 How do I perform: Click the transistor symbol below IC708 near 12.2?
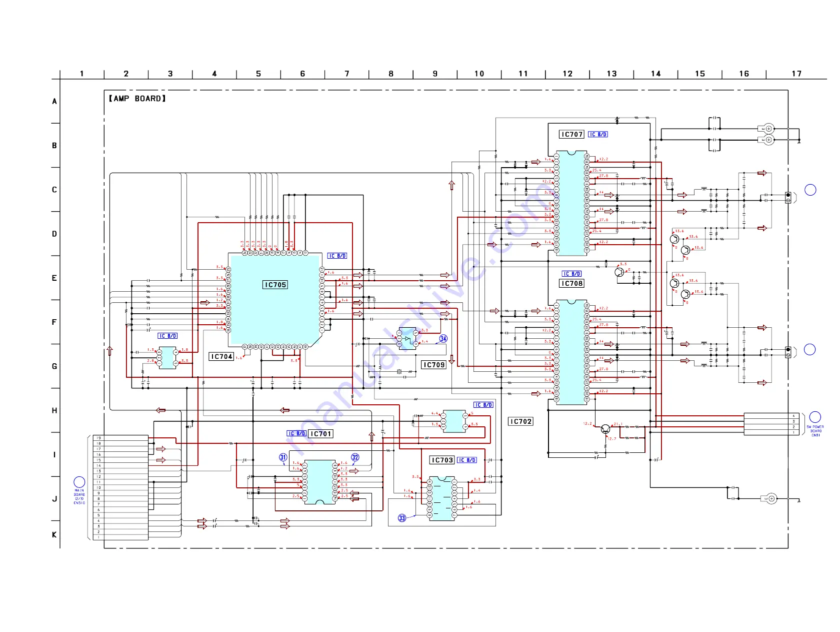605,429
